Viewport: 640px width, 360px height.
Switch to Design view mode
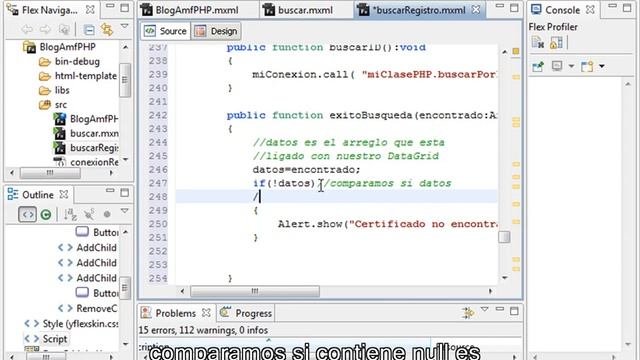[216, 31]
